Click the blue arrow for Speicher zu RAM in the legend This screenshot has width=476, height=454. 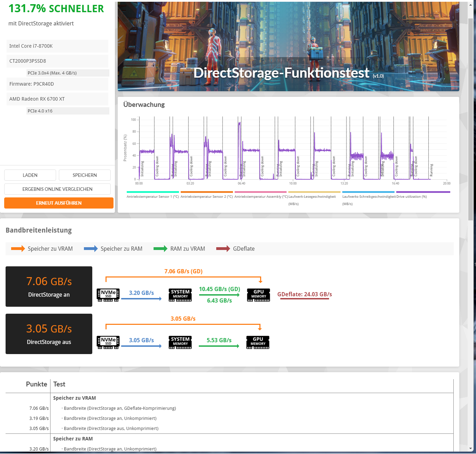pyautogui.click(x=91, y=249)
